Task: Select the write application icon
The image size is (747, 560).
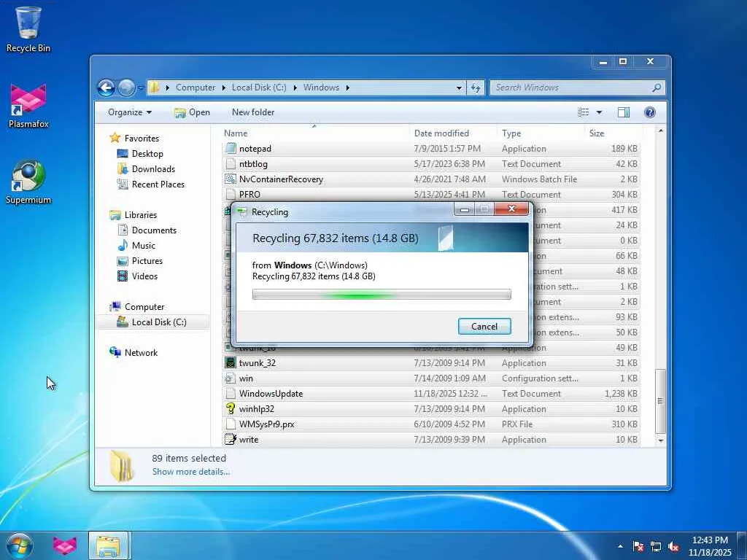Action: [231, 439]
